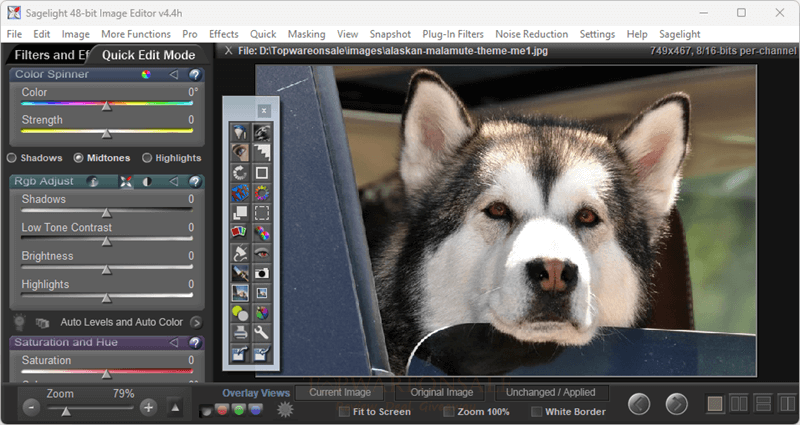Go to the next image with right arrow
Viewport: 800px width, 425px height.
(x=677, y=405)
